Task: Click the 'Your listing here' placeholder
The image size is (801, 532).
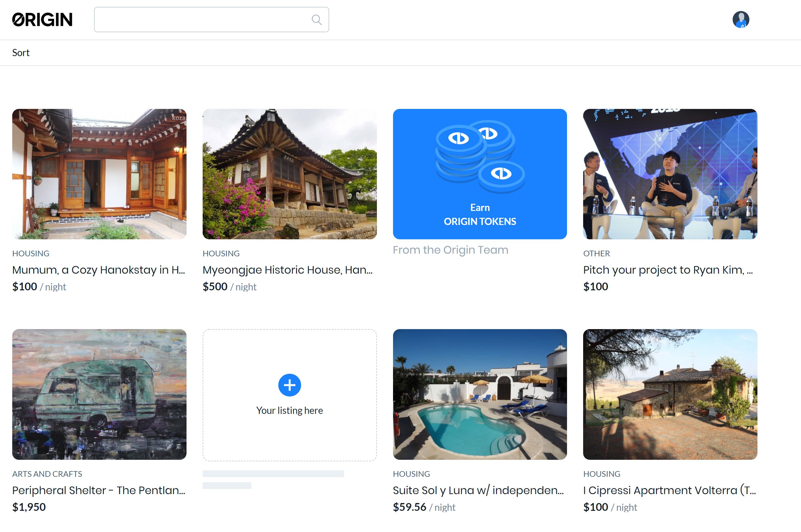Action: coord(289,410)
